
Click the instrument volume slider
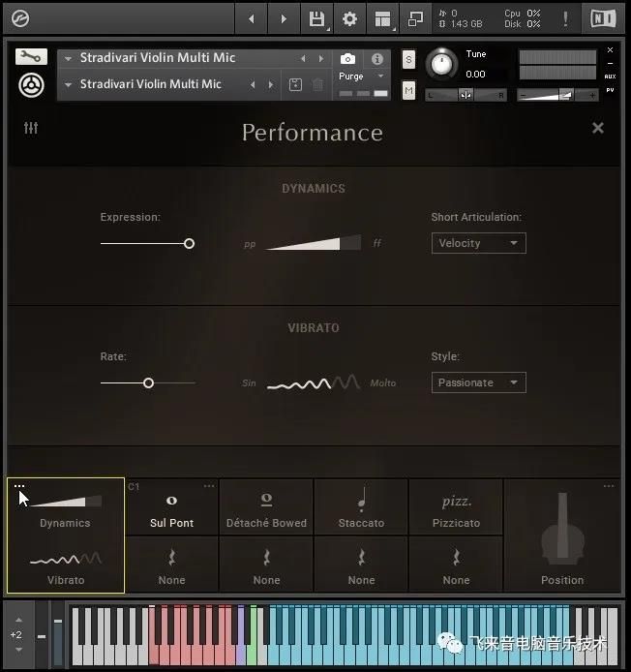coord(557,95)
